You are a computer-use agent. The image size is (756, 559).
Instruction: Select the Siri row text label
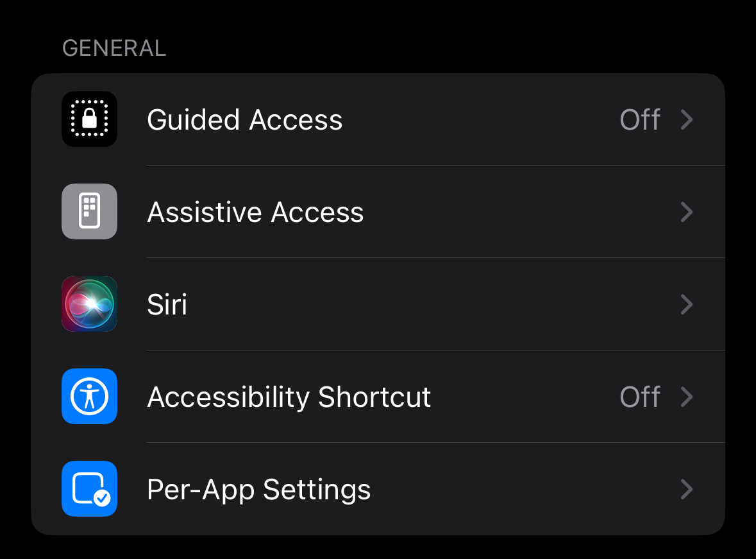point(167,304)
